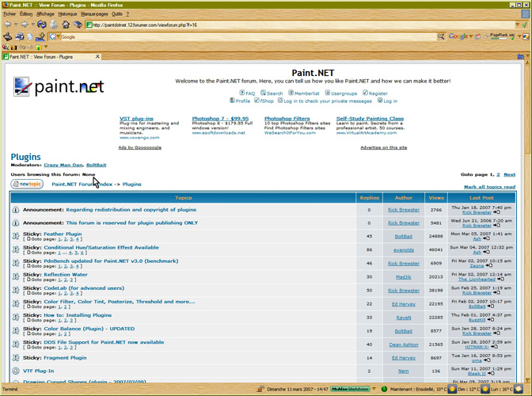532x396 pixels.
Task: Open the Marque-pages menu
Action: (x=94, y=14)
